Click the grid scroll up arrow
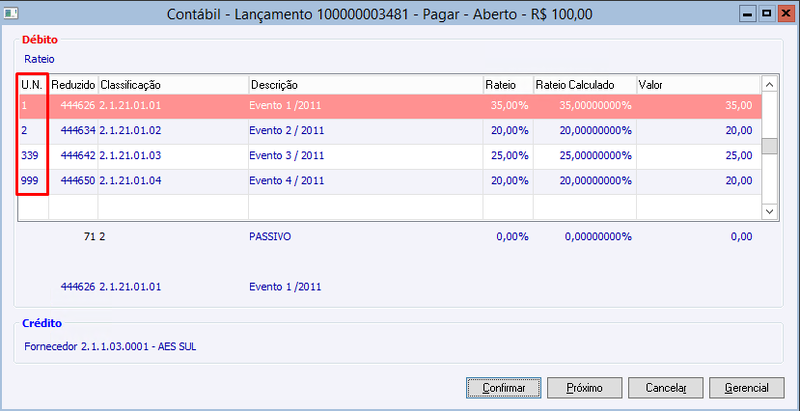 click(770, 84)
